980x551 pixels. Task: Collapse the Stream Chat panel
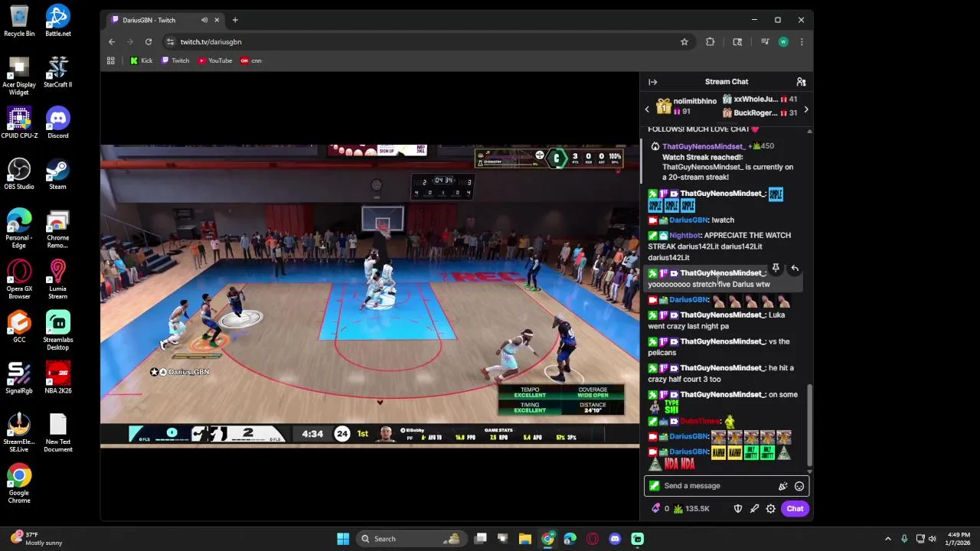pos(653,82)
